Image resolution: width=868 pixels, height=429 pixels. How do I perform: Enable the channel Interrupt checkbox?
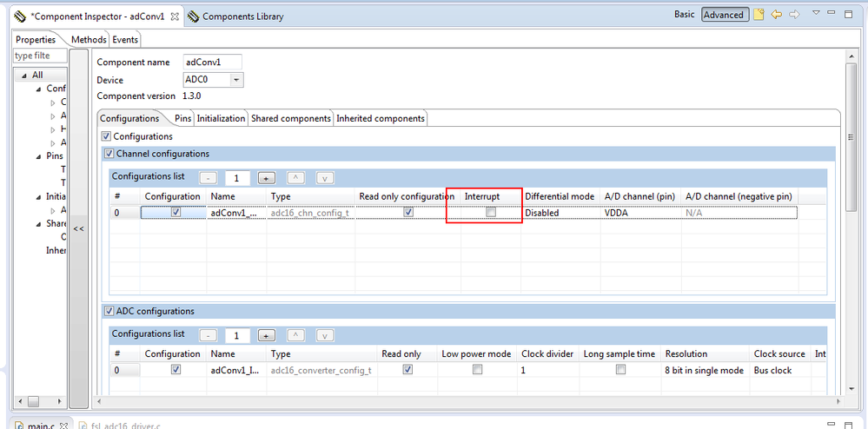pos(491,212)
